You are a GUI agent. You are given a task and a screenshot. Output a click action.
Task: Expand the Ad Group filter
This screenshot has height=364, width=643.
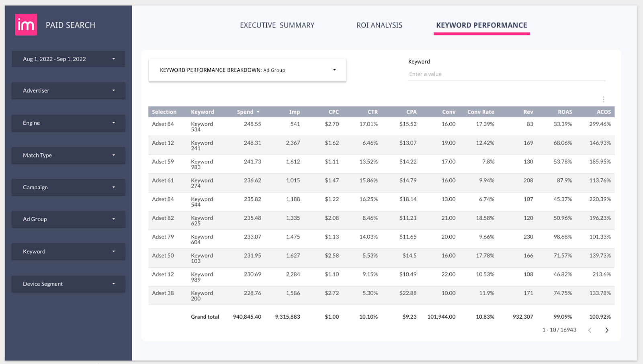click(68, 219)
